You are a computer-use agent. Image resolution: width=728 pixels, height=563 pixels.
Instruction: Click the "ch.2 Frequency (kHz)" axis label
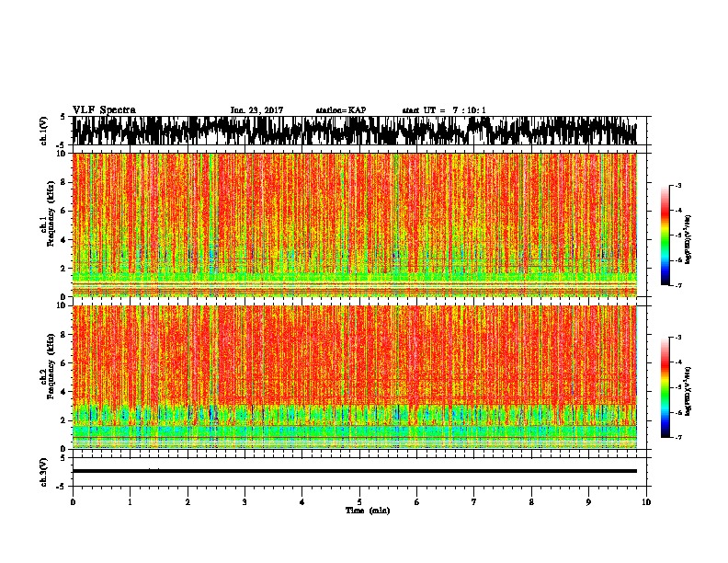click(x=48, y=367)
